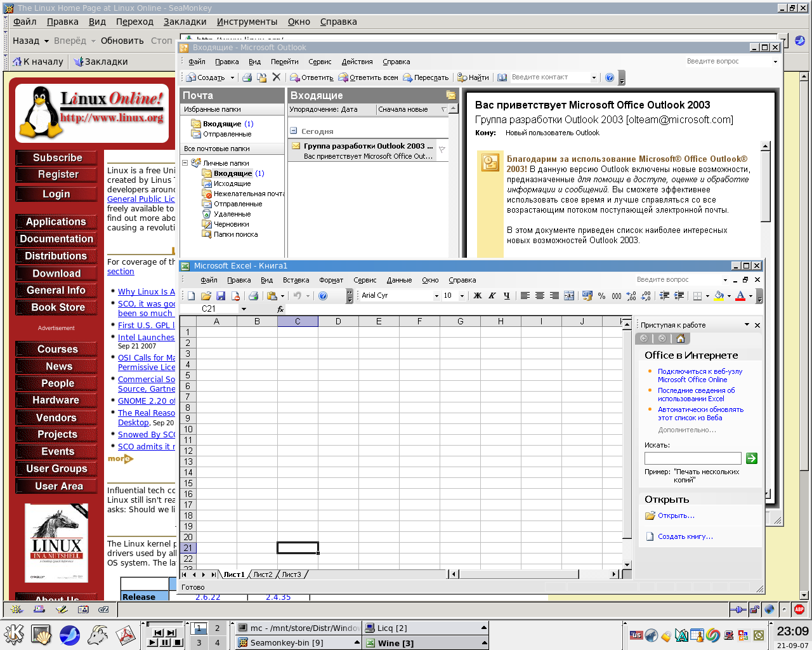
Task: Center-align text using Excel toolbar icon
Action: [539, 296]
